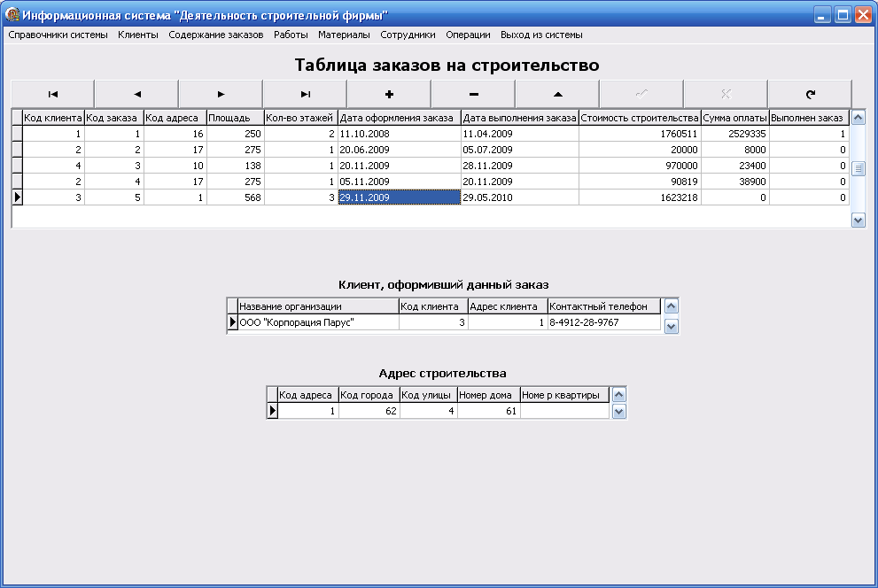The width and height of the screenshot is (878, 588).
Task: Open Клиенты menu
Action: tap(137, 35)
